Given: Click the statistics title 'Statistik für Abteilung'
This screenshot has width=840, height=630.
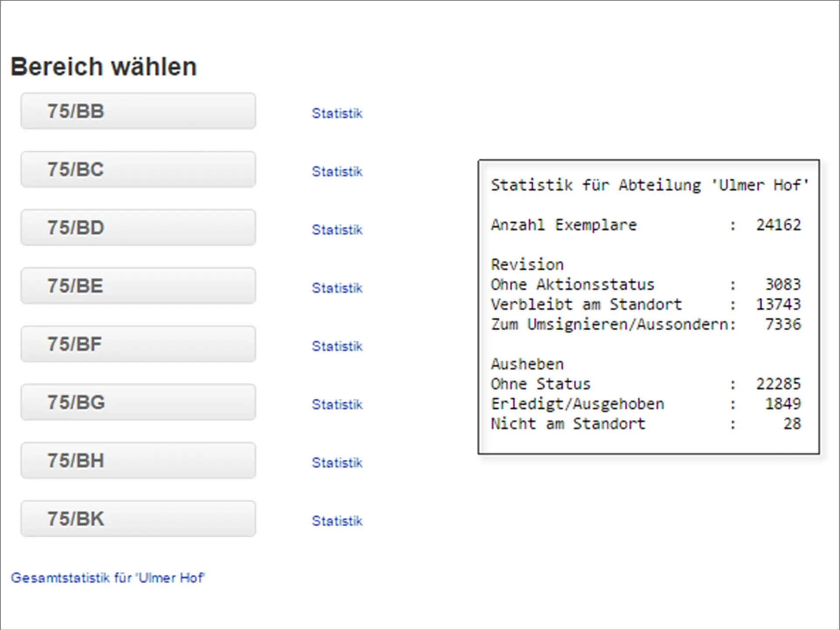Looking at the screenshot, I should (595, 185).
